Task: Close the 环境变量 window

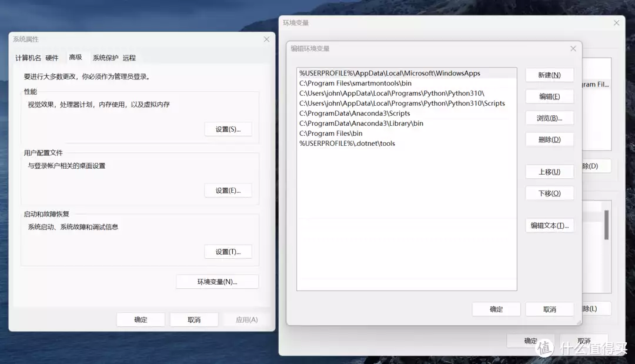Action: 616,23
